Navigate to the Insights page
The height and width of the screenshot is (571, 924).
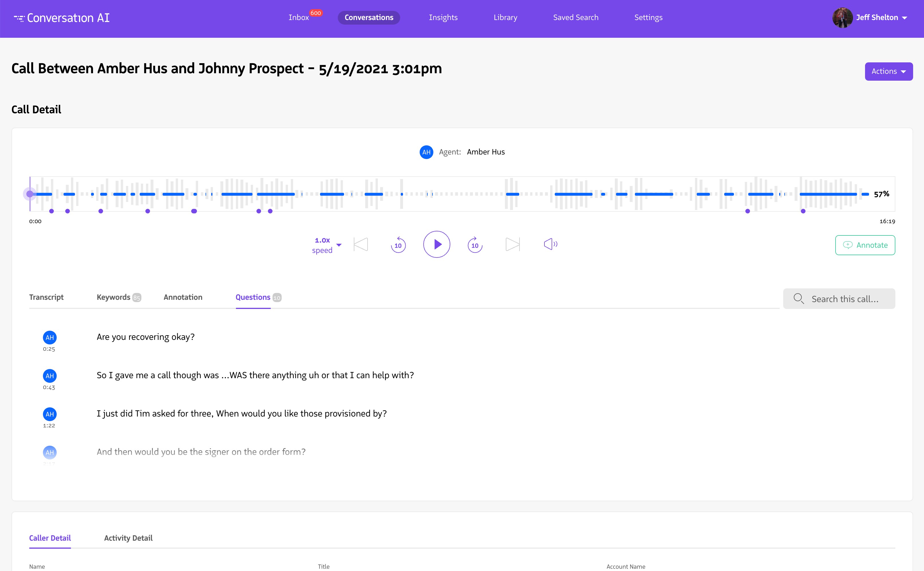[x=443, y=17]
